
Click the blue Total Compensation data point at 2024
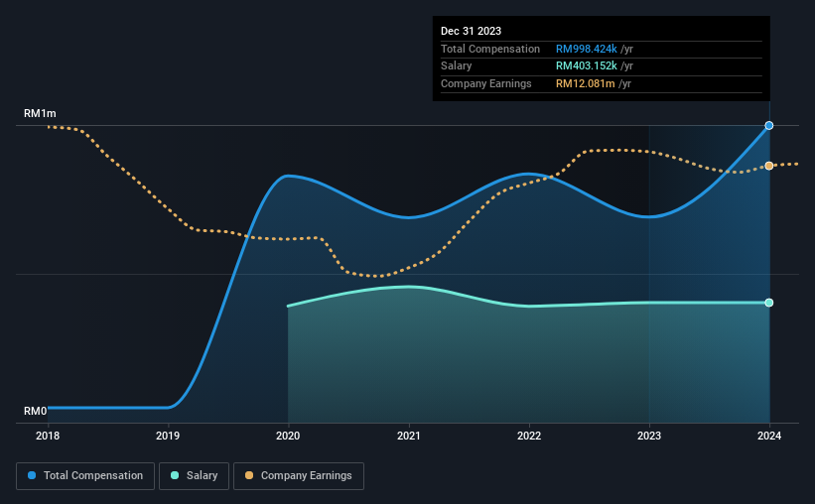(769, 126)
